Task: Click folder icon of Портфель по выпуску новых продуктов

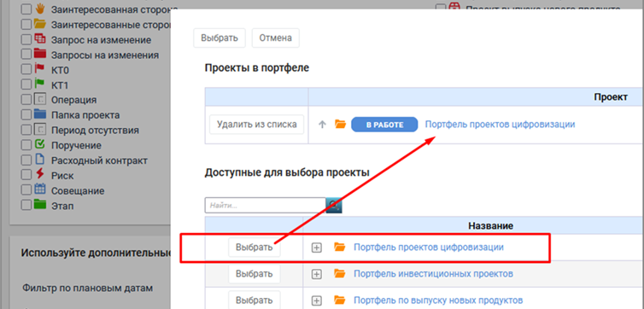Action: [x=340, y=300]
